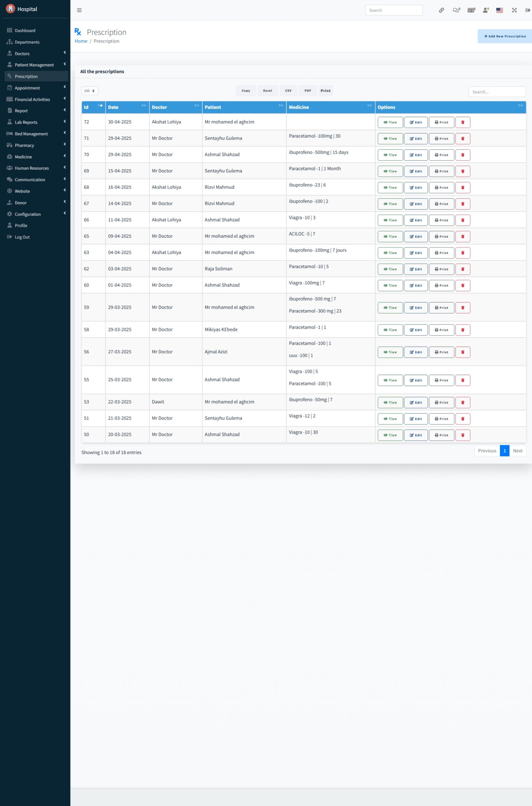Click the Home breadcrumb link
Screen dimensions: 532x806
click(x=81, y=41)
